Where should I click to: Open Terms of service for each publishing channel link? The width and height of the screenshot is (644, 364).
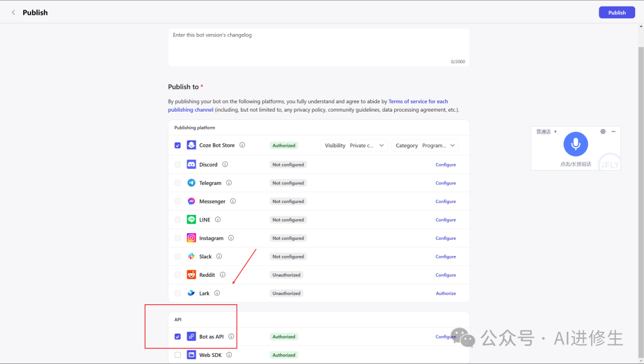[x=418, y=101]
